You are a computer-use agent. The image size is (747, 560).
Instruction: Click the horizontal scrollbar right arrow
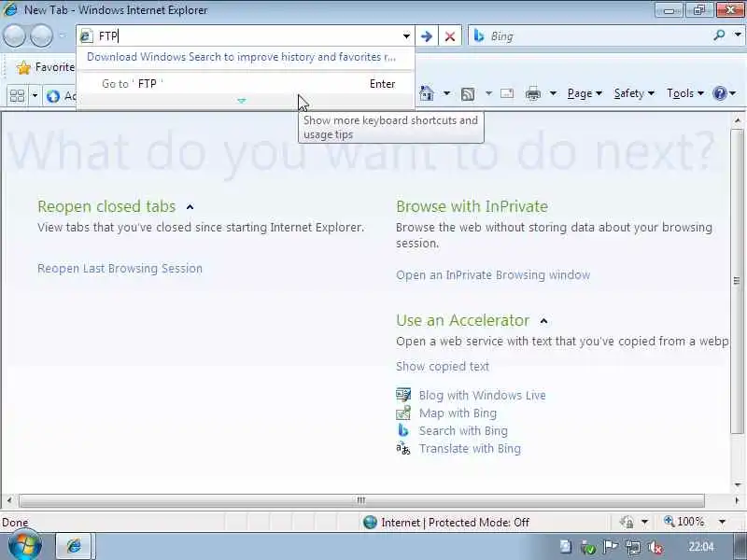coord(737,500)
